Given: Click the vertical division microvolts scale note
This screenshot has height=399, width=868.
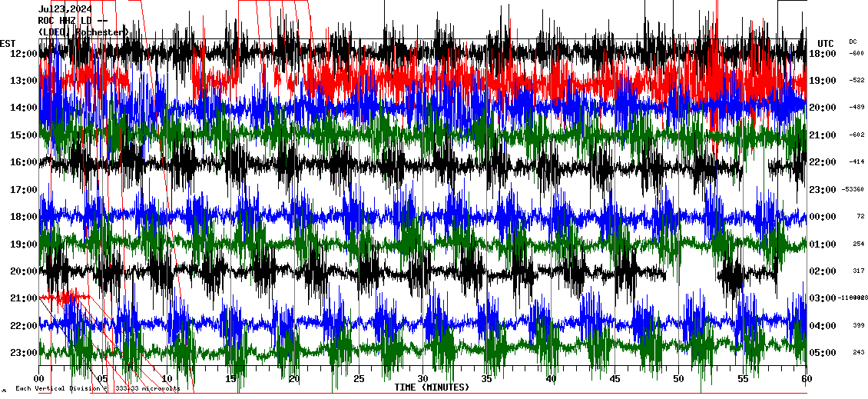Looking at the screenshot, I should coord(97,389).
